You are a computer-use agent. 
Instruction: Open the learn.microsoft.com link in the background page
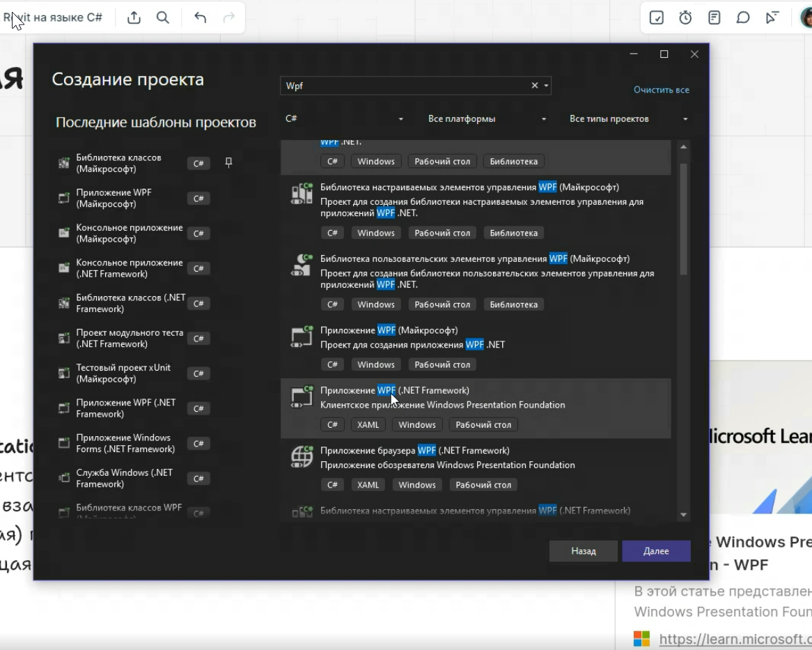[735, 639]
